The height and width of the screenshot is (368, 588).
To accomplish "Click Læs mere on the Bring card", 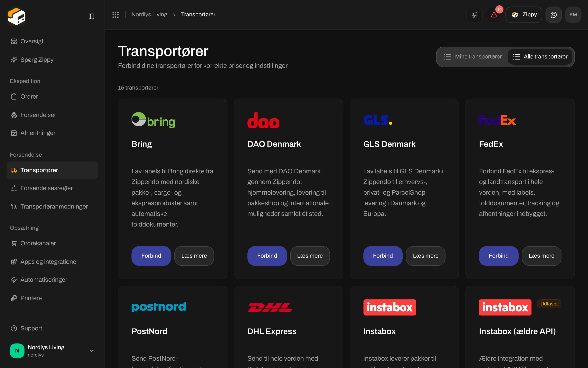I will tap(194, 256).
